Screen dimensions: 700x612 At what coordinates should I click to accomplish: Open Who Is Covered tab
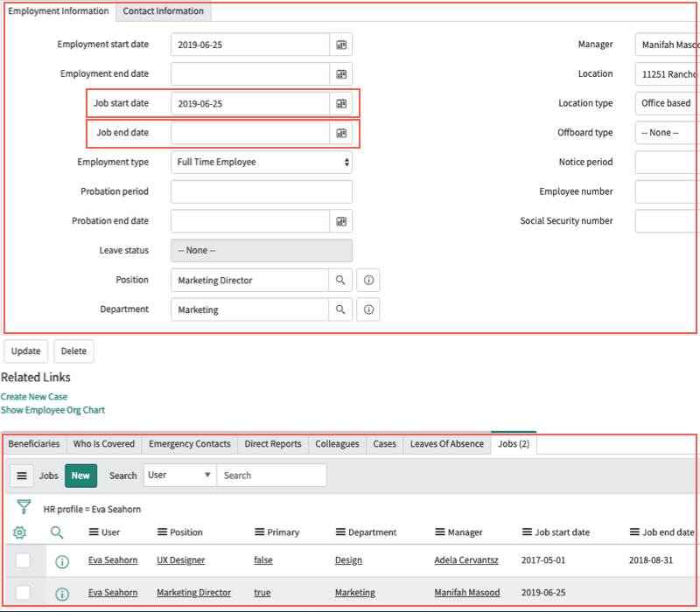[x=104, y=444]
